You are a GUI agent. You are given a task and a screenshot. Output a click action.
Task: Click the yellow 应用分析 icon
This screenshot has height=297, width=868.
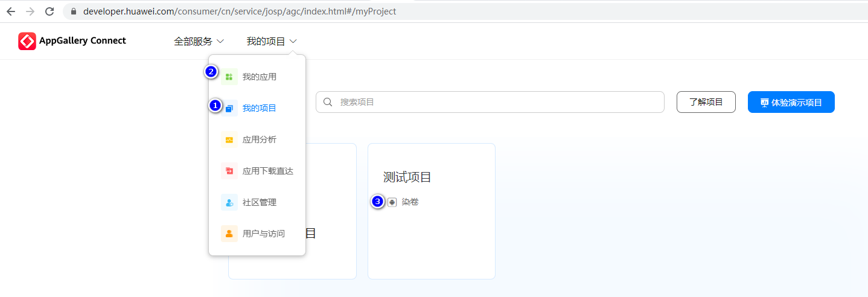point(229,139)
